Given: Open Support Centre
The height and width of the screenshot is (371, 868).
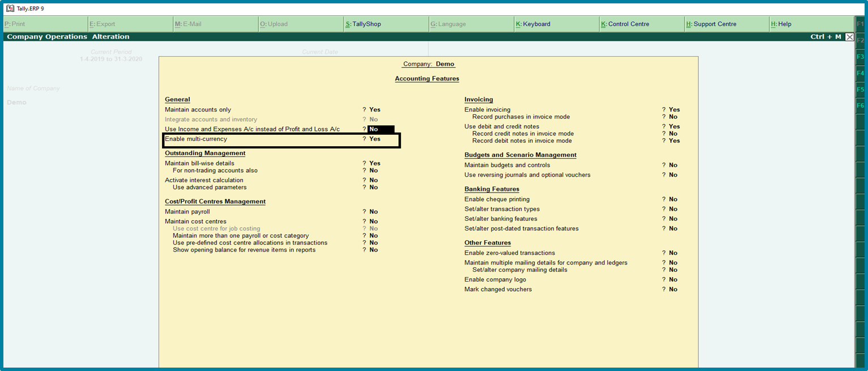Looking at the screenshot, I should [727, 24].
